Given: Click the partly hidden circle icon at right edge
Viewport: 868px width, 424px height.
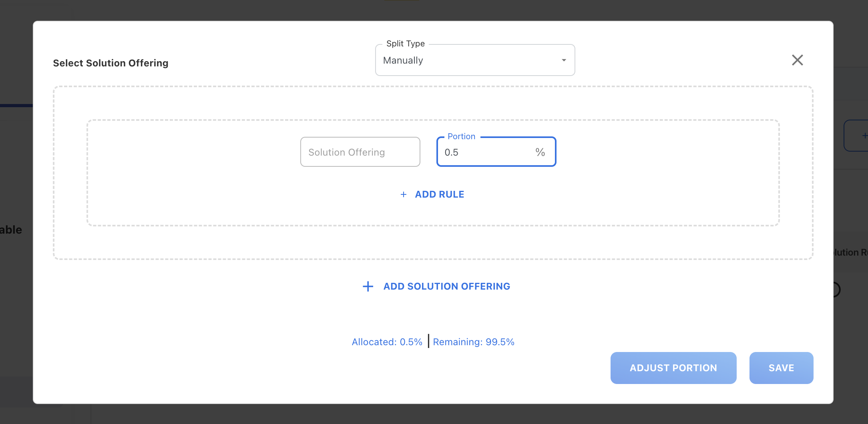Looking at the screenshot, I should (x=836, y=289).
